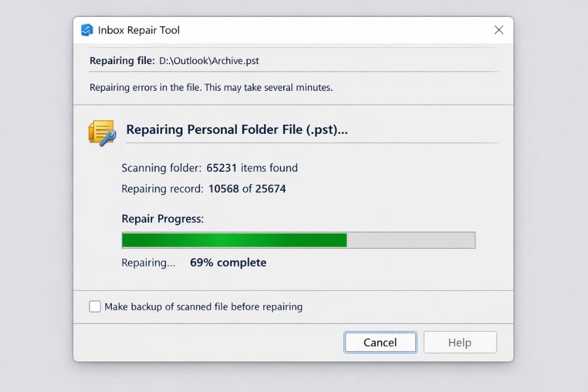Click the 'Make backup of scanned file' label
The height and width of the screenshot is (392, 588).
(x=203, y=306)
